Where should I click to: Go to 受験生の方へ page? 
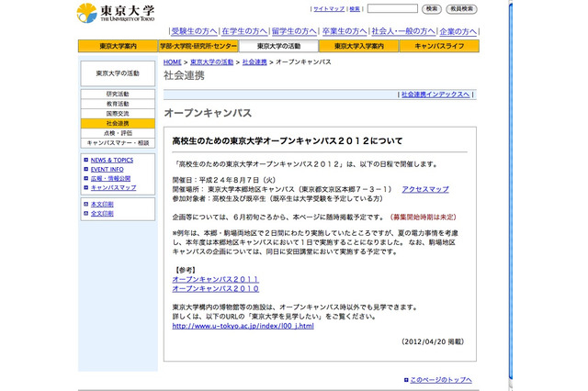click(x=194, y=31)
